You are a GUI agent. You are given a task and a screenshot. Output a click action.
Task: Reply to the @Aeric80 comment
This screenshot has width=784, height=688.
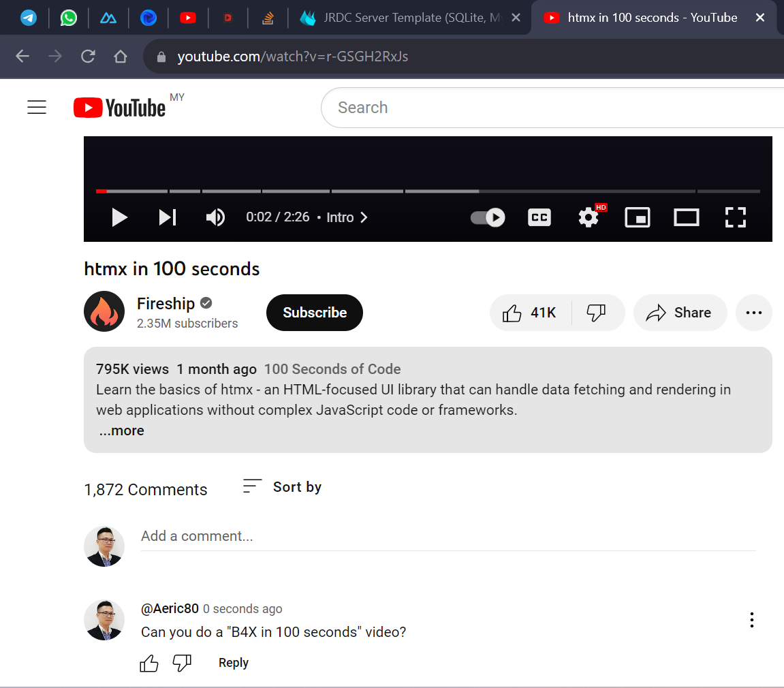pos(234,663)
